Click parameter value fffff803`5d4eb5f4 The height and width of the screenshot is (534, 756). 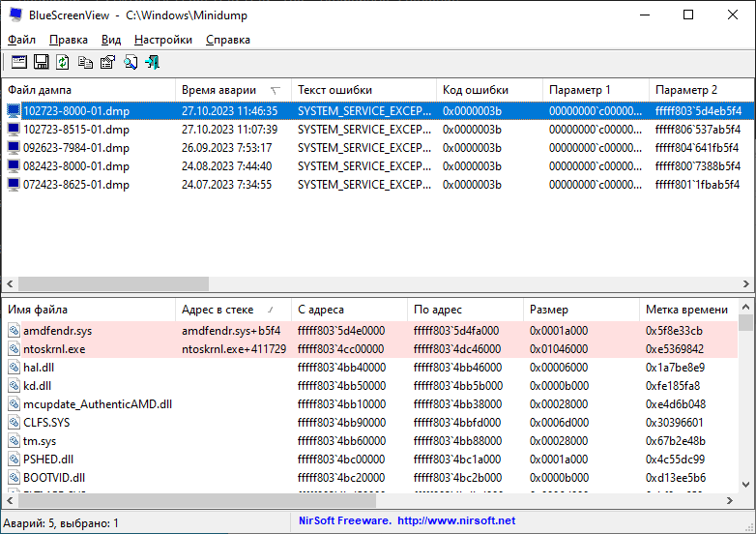[698, 111]
